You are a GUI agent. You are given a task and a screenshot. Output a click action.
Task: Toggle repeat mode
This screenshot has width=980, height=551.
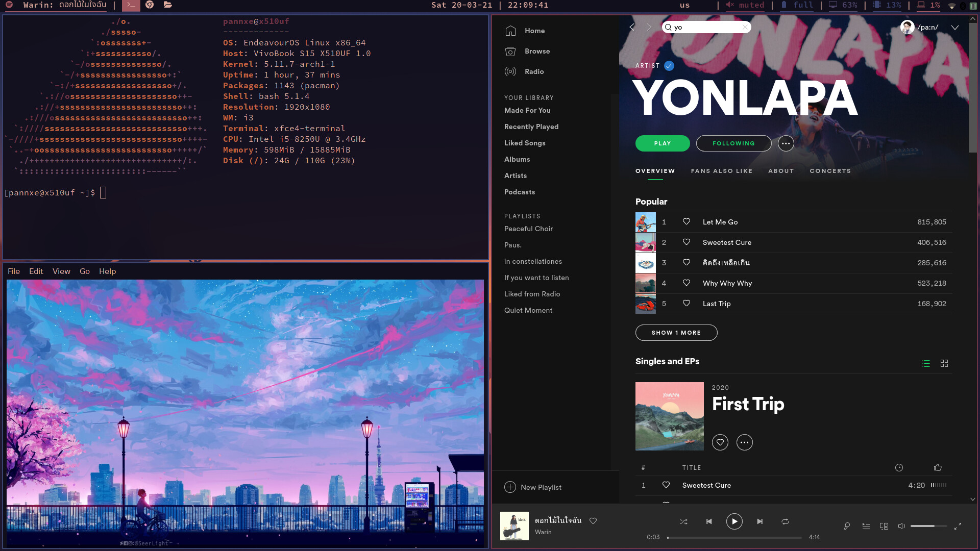(785, 521)
